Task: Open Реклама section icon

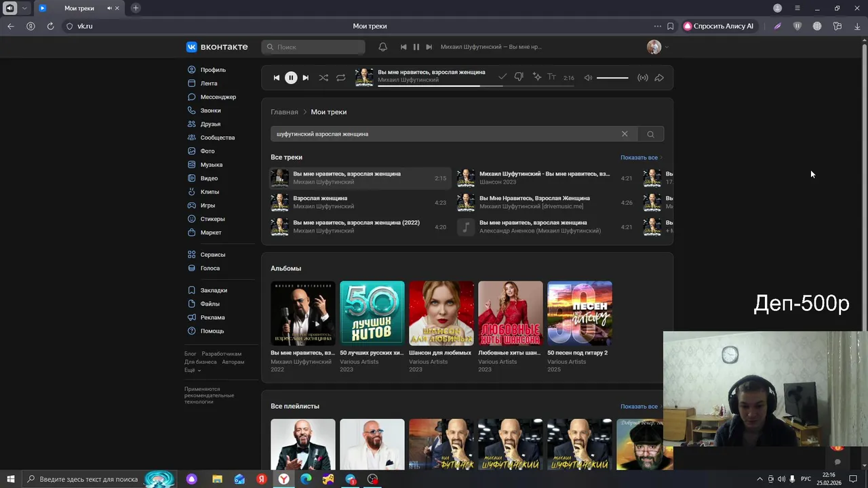Action: coord(192,317)
